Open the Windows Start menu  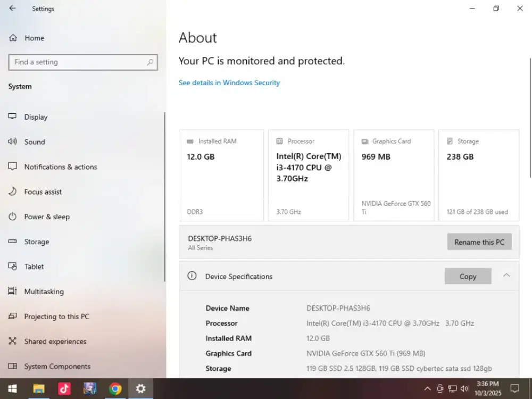pos(12,389)
